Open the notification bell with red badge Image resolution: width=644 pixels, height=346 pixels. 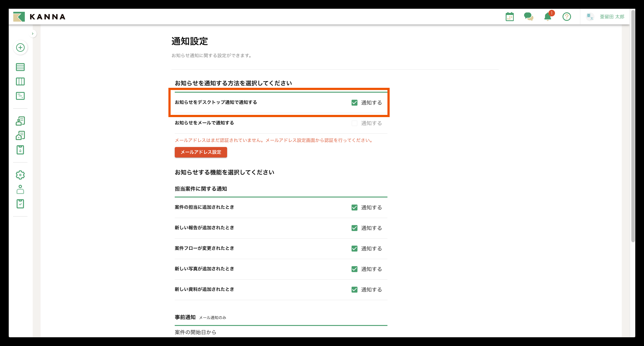click(548, 17)
